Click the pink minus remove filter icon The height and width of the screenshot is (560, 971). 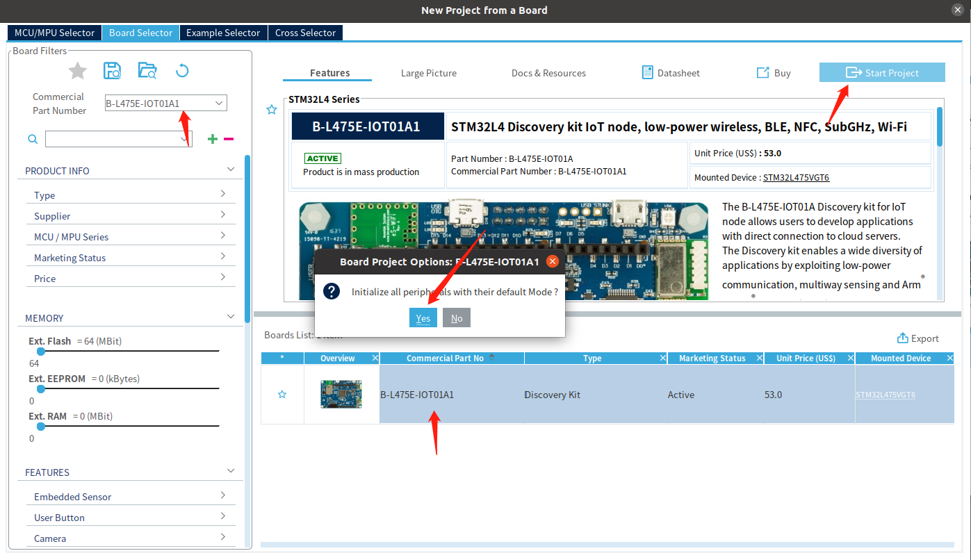click(x=229, y=139)
